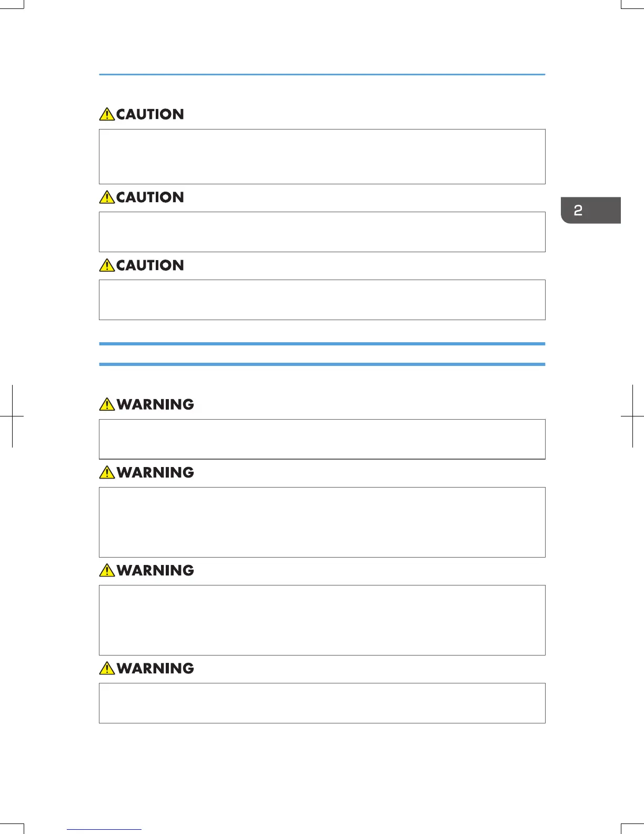Viewport: 644px width, 834px height.
Task: Click the first WARNING yellow triangle icon
Action: tap(107, 404)
